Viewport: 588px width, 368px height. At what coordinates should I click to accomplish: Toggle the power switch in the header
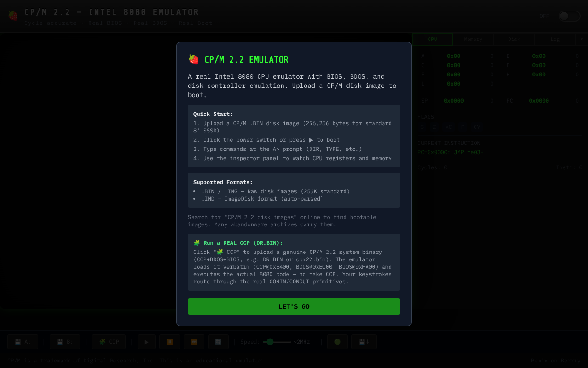tap(569, 16)
